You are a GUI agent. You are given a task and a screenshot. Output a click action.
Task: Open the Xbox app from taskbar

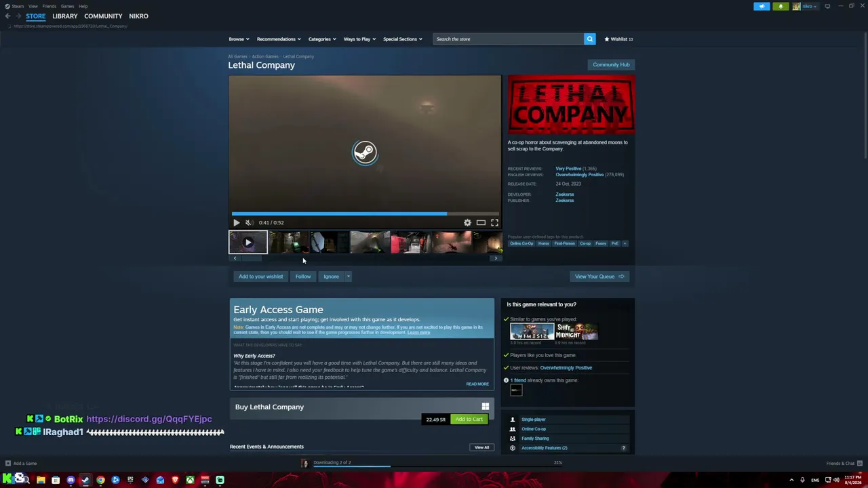click(190, 480)
